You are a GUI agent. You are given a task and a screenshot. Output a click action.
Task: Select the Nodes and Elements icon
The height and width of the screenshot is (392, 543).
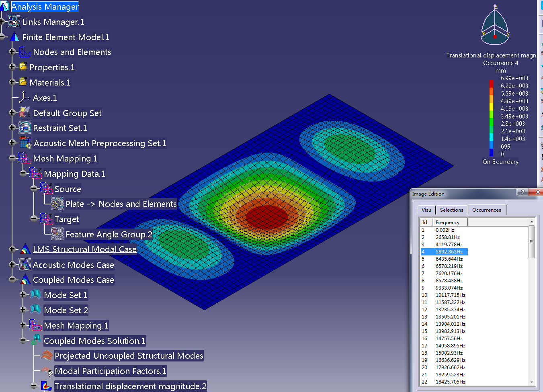click(x=24, y=52)
